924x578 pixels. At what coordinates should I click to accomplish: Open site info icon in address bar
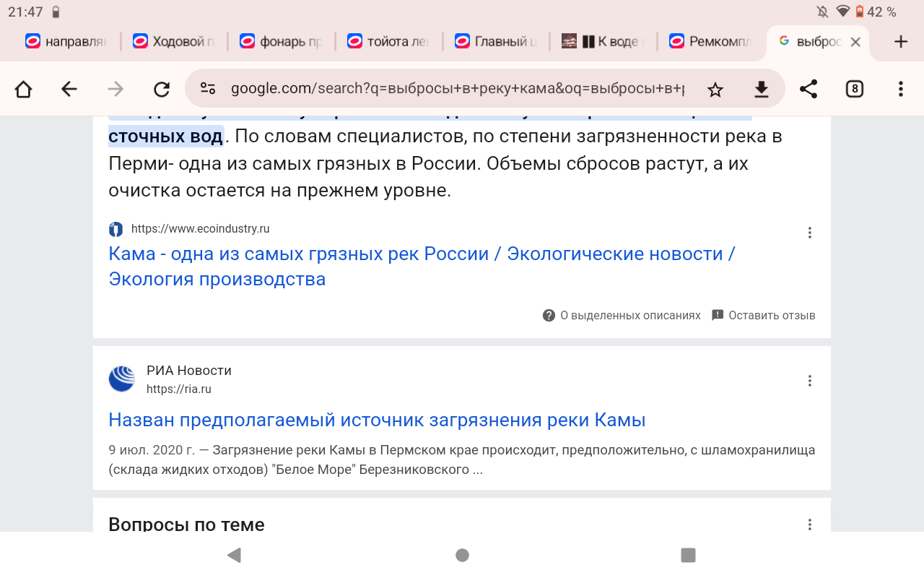[x=208, y=89]
